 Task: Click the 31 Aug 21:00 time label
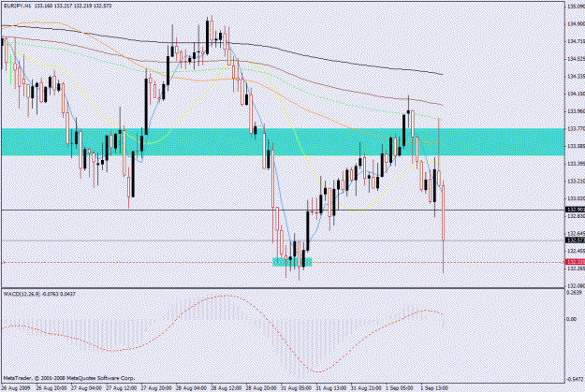(367, 388)
